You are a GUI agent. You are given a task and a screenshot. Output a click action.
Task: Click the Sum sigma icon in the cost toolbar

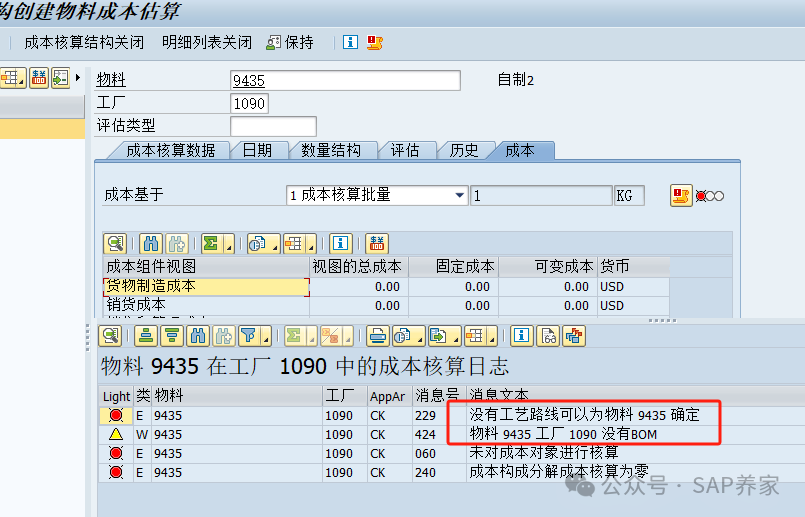click(x=211, y=243)
